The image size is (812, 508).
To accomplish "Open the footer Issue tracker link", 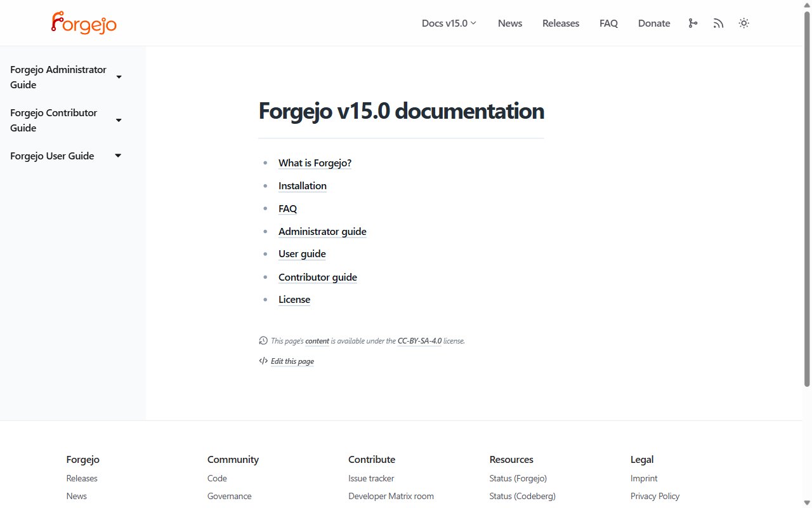I will 371,478.
